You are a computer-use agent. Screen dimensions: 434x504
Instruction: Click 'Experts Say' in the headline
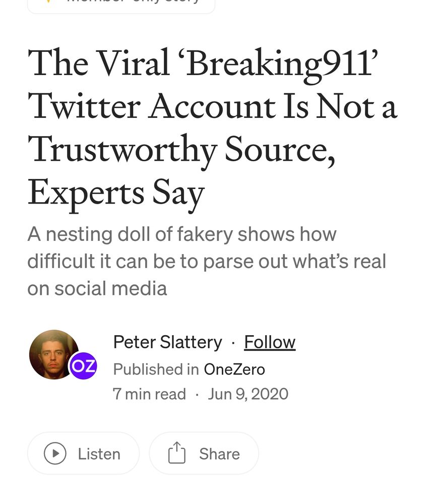coord(116,193)
